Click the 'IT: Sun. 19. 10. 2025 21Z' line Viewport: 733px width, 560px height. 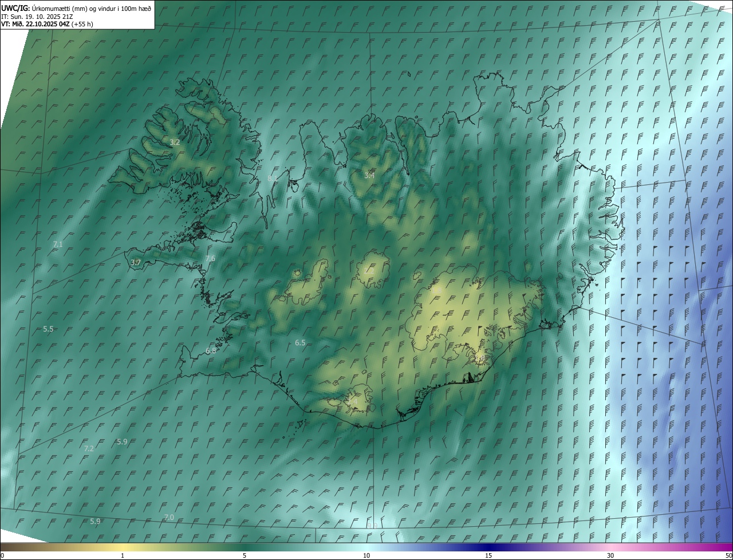click(37, 17)
